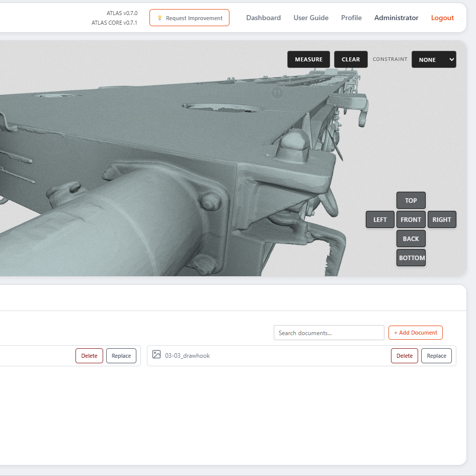
Task: Delete the document left of 03-03_drawhook
Action: pos(89,356)
